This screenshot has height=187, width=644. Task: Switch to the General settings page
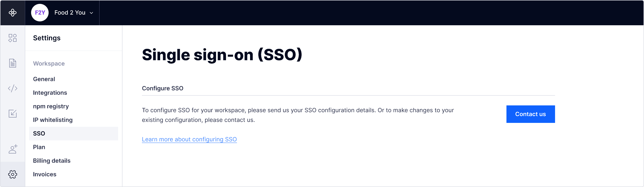click(44, 79)
